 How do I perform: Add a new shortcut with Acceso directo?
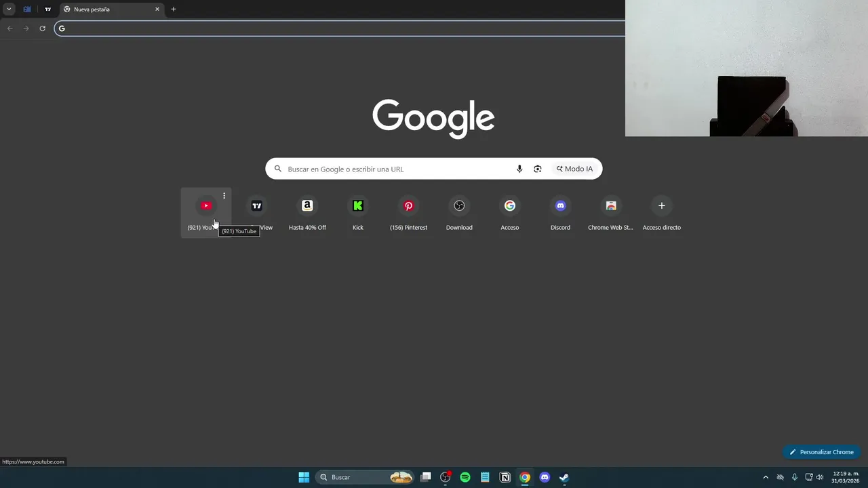coord(662,212)
